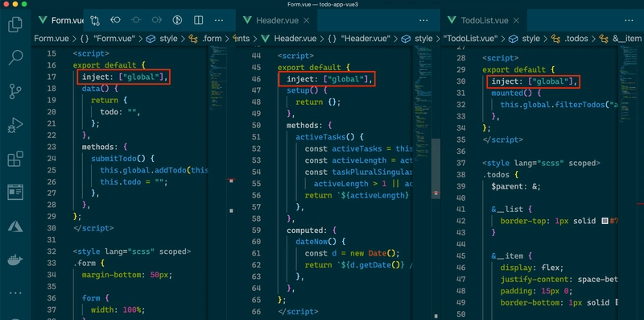Close the TodoList.vue tab
The image size is (644, 320).
pos(516,20)
